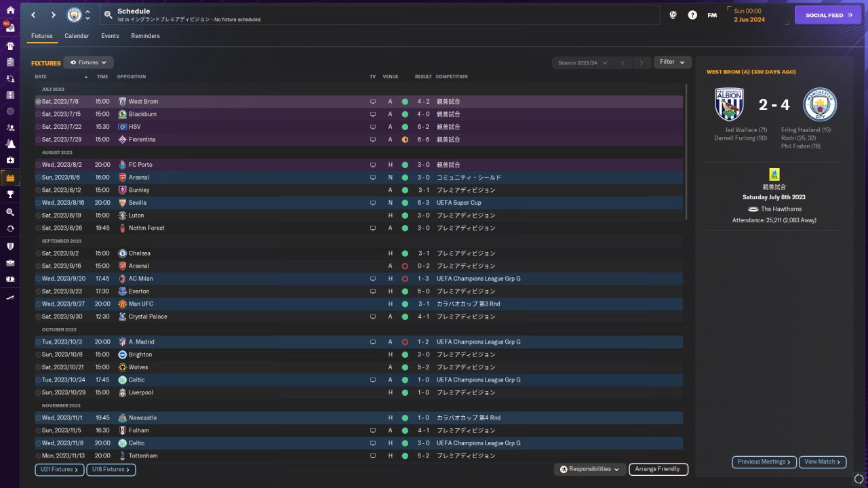This screenshot has height=488, width=868.
Task: Open the Responsibilities dropdown
Action: click(589, 469)
